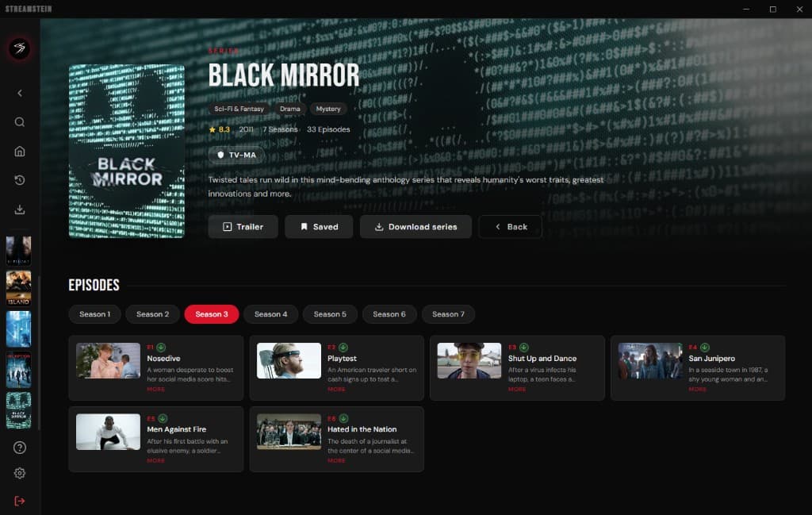Open watch history icon in sidebar
Image resolution: width=812 pixels, height=515 pixels.
[x=20, y=180]
